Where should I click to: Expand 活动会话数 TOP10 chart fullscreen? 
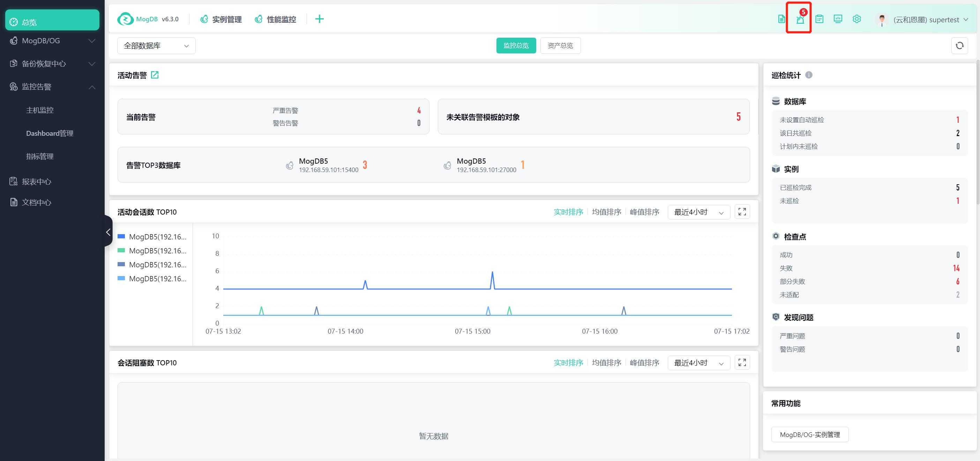point(742,212)
